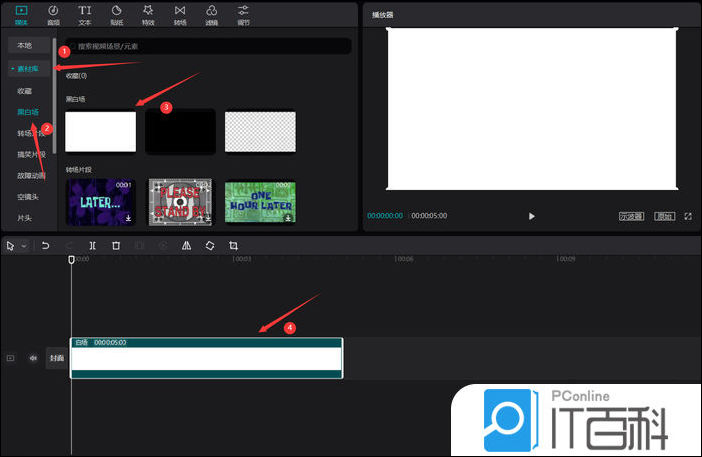Viewport: 702px width, 457px height.
Task: Open the Text (TI) tab
Action: pyautogui.click(x=85, y=15)
